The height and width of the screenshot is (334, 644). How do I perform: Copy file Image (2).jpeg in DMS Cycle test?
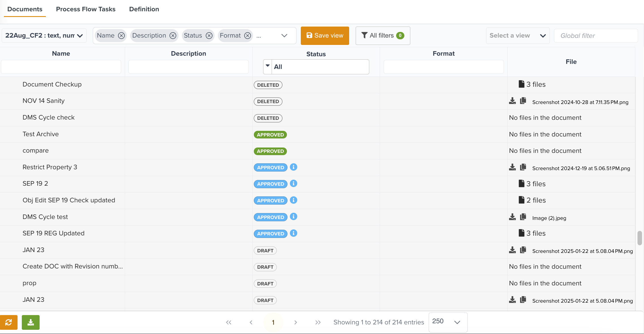point(523,217)
